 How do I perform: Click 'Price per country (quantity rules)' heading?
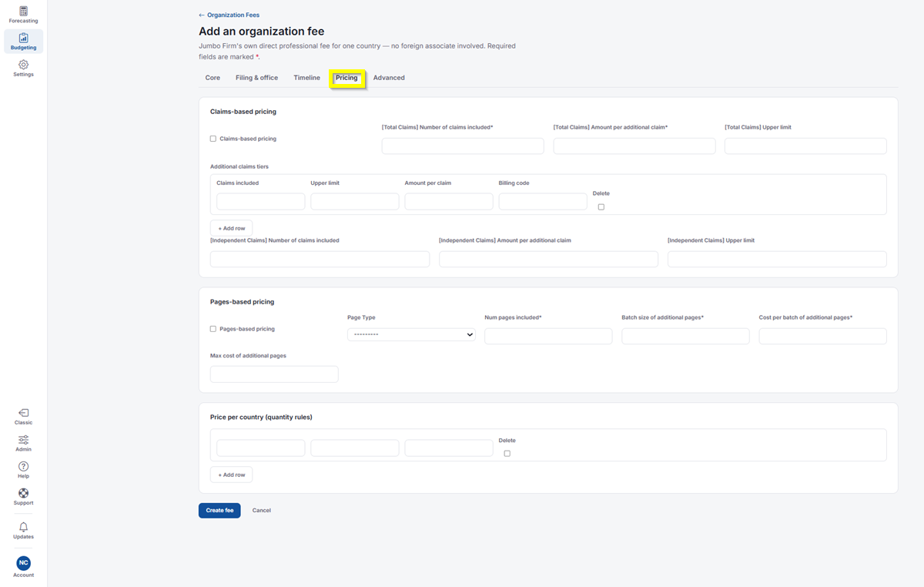(x=261, y=417)
